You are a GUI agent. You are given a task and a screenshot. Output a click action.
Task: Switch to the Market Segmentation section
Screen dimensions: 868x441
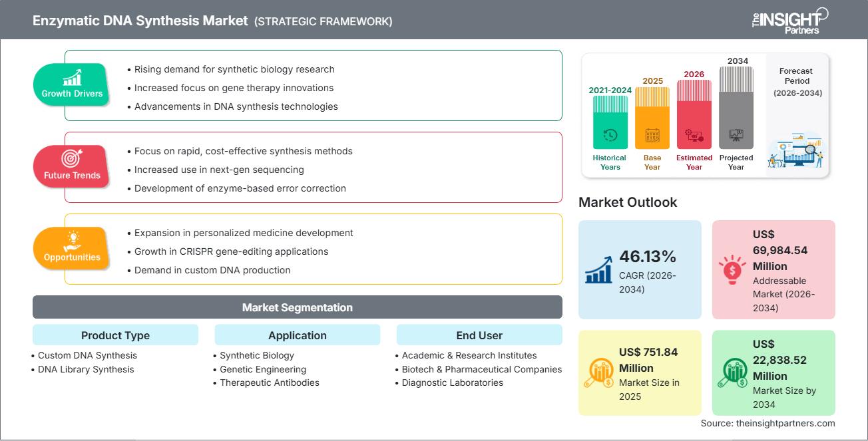pos(297,307)
